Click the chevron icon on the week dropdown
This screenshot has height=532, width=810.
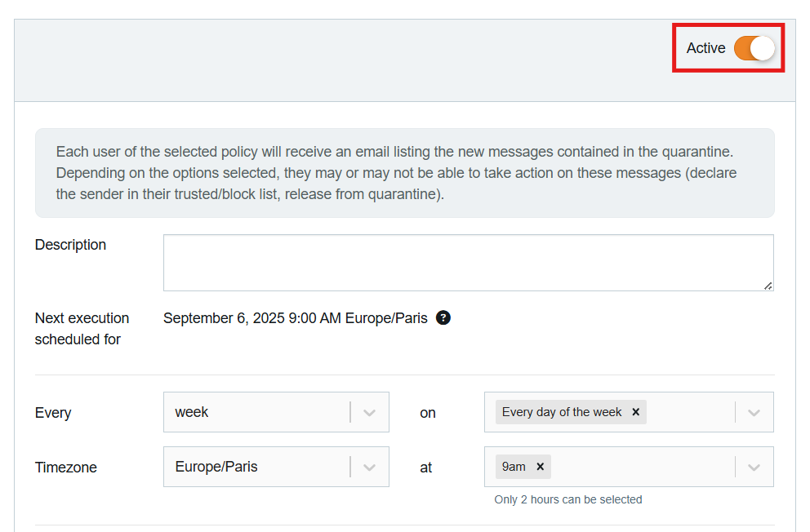click(368, 412)
